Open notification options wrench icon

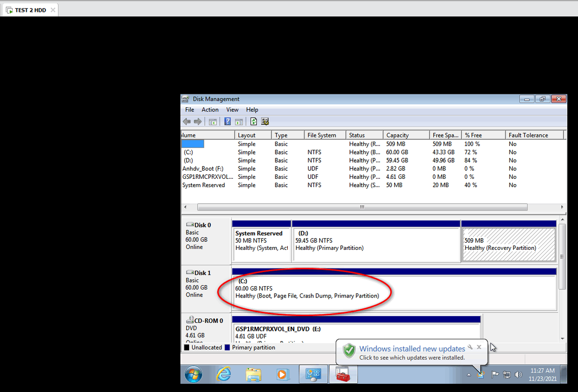point(470,347)
